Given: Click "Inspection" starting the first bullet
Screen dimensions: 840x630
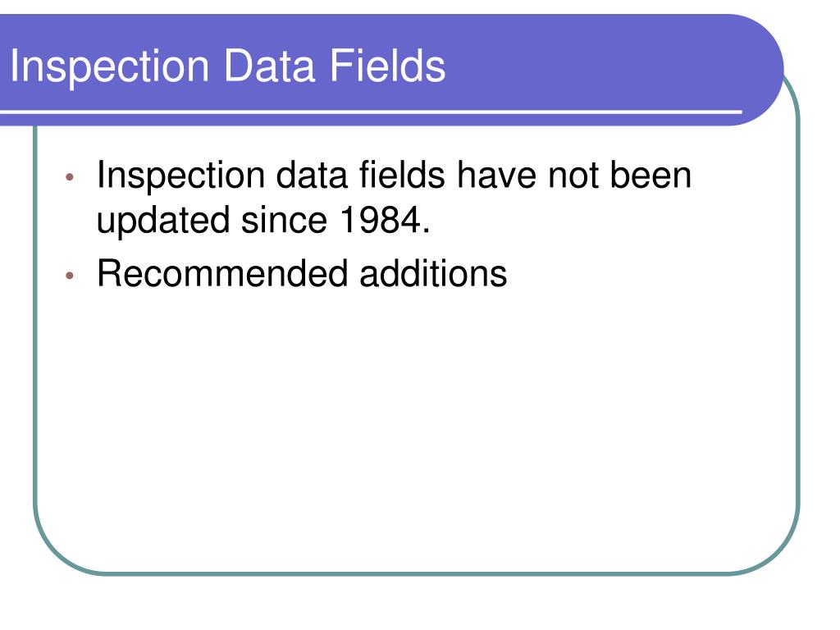Looking at the screenshot, I should click(x=181, y=176).
